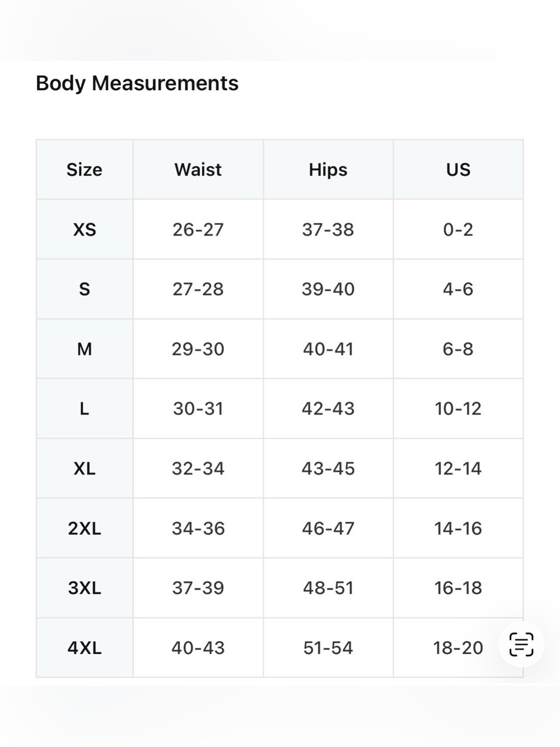Tap US size 0-2 cell
Screen dimensions: 560x747
click(458, 230)
